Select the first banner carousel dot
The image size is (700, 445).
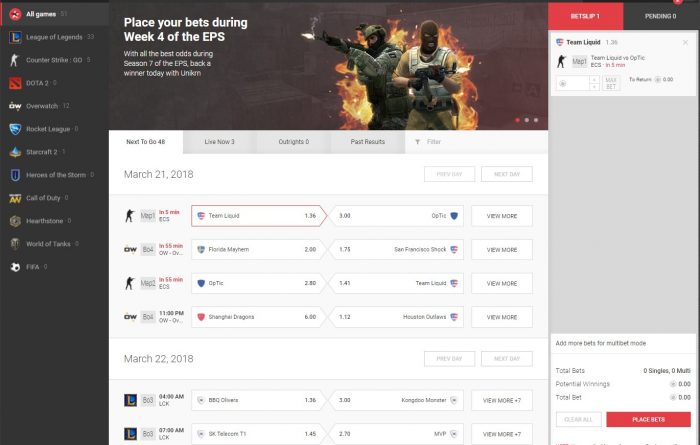click(x=517, y=120)
